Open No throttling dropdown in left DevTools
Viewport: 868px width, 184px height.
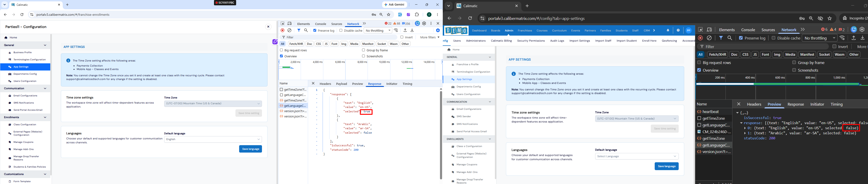378,30
